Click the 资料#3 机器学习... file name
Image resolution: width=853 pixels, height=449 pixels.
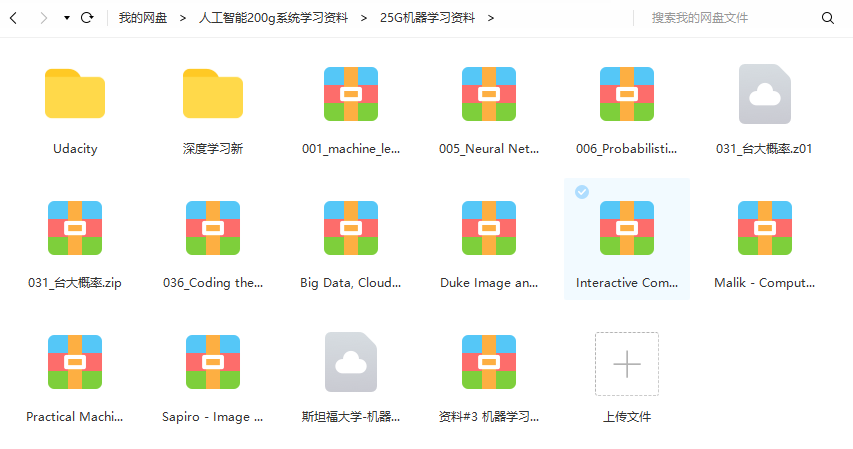489,417
